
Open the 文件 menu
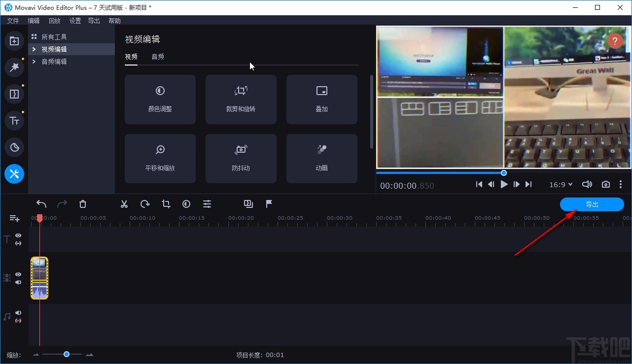tap(13, 21)
